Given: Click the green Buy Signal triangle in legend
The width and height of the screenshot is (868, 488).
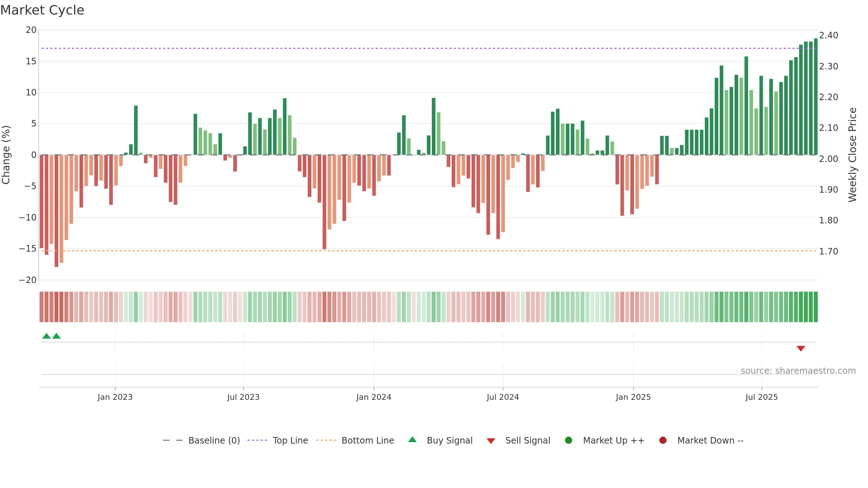Looking at the screenshot, I should (412, 440).
